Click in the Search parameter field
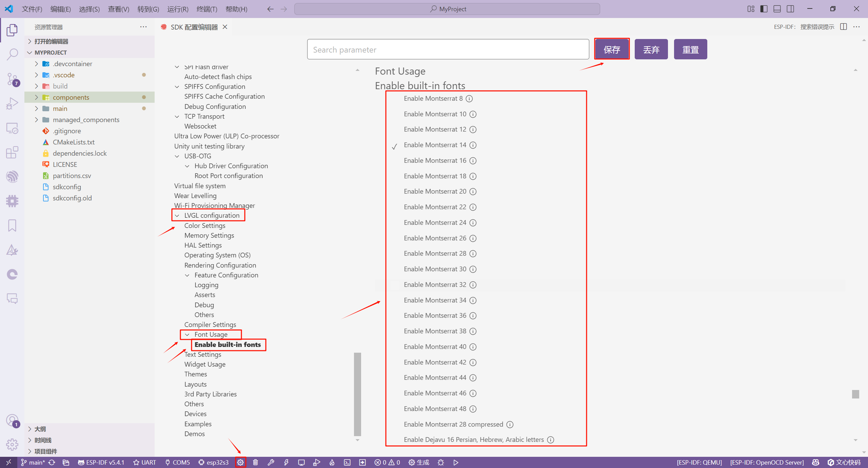 [448, 50]
